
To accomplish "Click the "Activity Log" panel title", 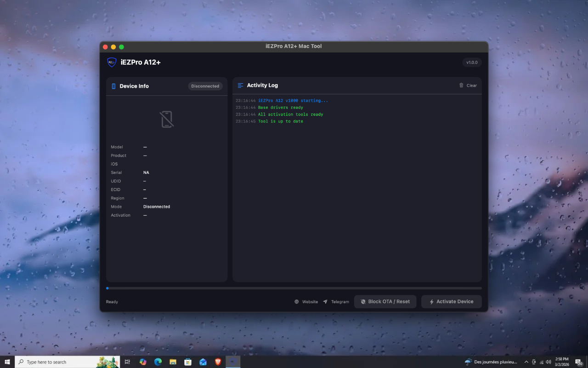I will point(262,85).
